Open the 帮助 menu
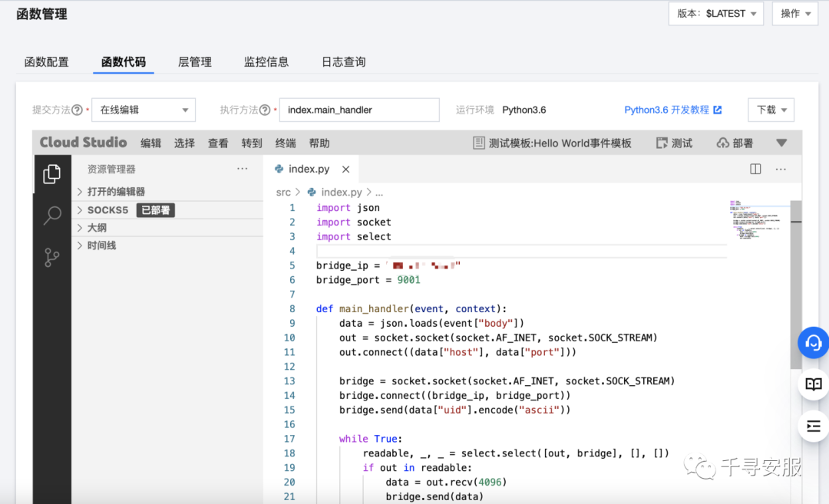829x504 pixels. tap(319, 143)
